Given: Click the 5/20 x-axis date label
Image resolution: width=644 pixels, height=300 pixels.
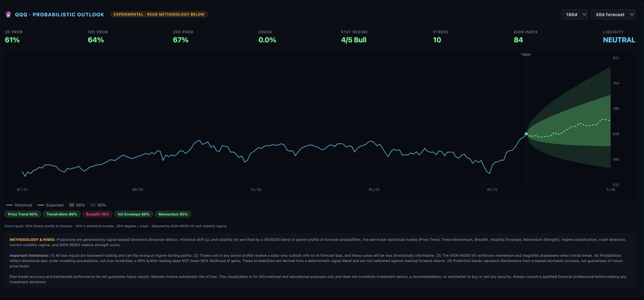Looking at the screenshot, I should pos(611,189).
